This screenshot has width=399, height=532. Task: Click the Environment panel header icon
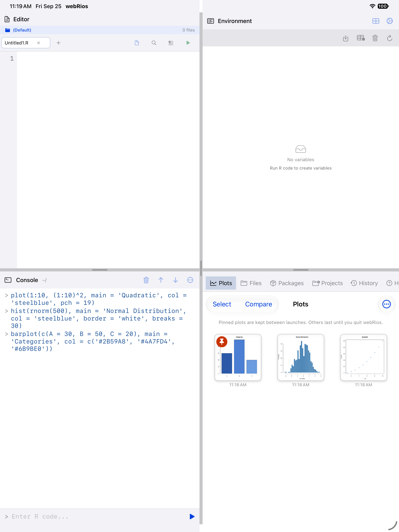[x=211, y=21]
